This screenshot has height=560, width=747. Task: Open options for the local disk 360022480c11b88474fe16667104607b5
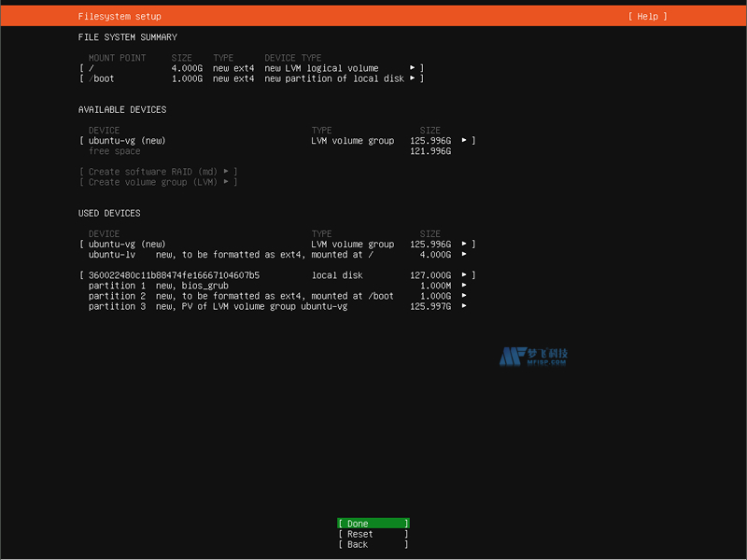coord(464,274)
